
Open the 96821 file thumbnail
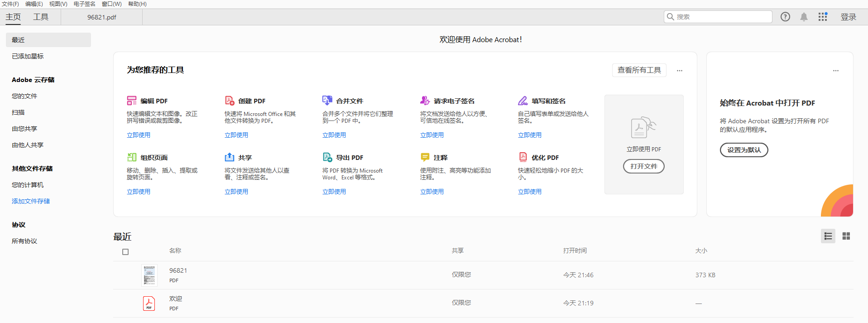(x=149, y=275)
